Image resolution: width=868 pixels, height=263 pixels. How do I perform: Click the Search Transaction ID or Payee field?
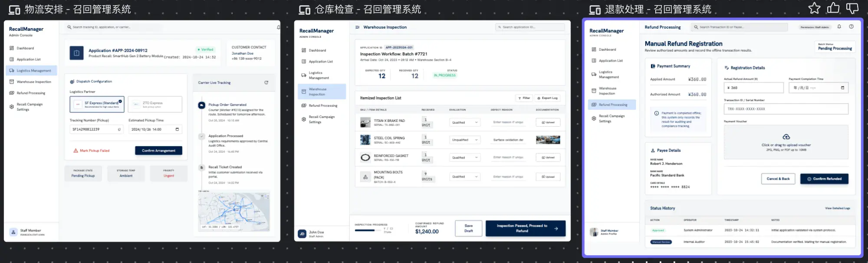click(x=739, y=27)
